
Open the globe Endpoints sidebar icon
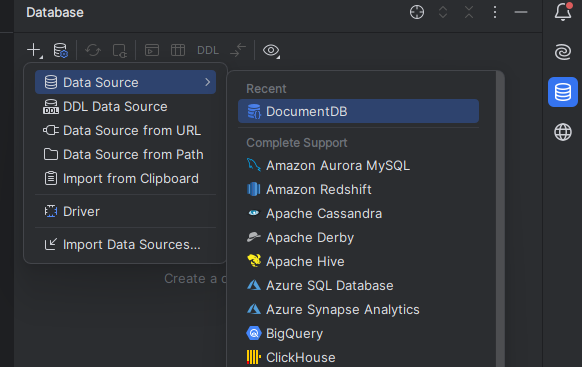click(563, 132)
